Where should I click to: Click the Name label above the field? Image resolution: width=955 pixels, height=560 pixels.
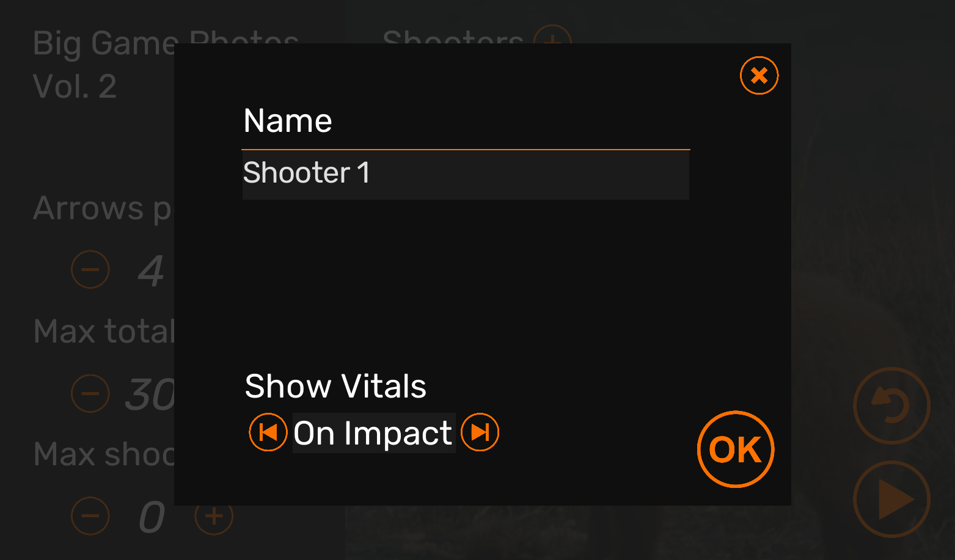coord(288,120)
